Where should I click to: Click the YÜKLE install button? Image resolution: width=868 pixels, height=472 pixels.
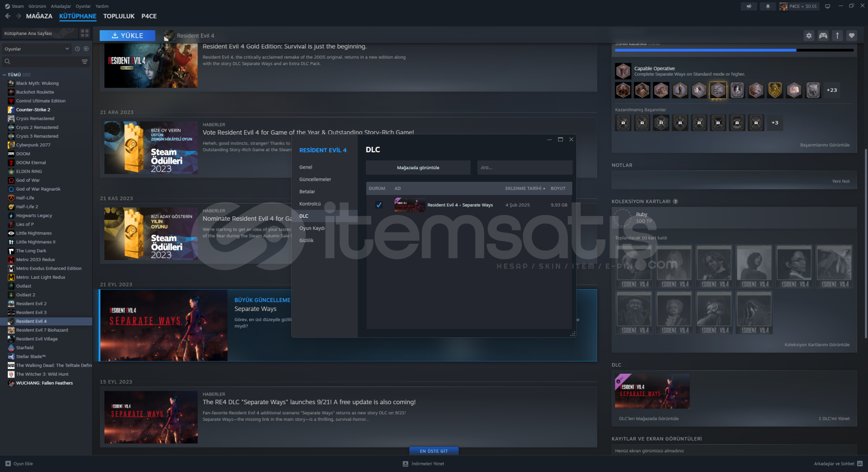(127, 35)
